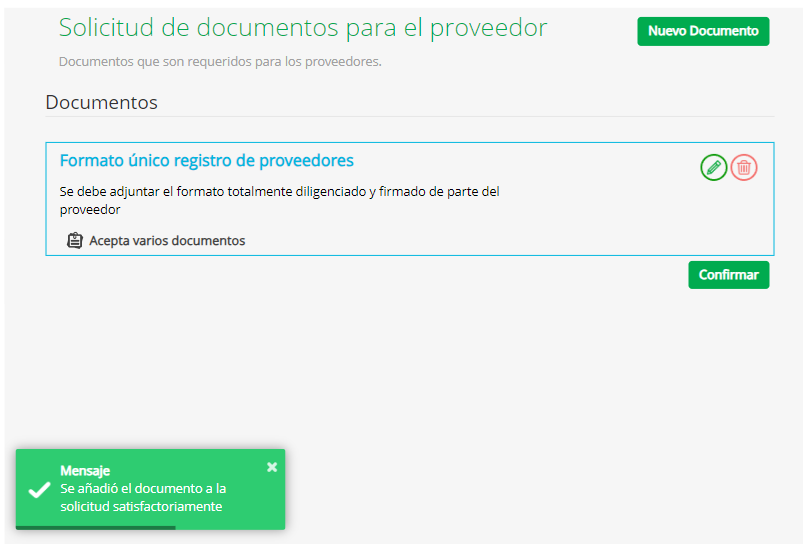Click the green pencil edit icon

[x=713, y=168]
